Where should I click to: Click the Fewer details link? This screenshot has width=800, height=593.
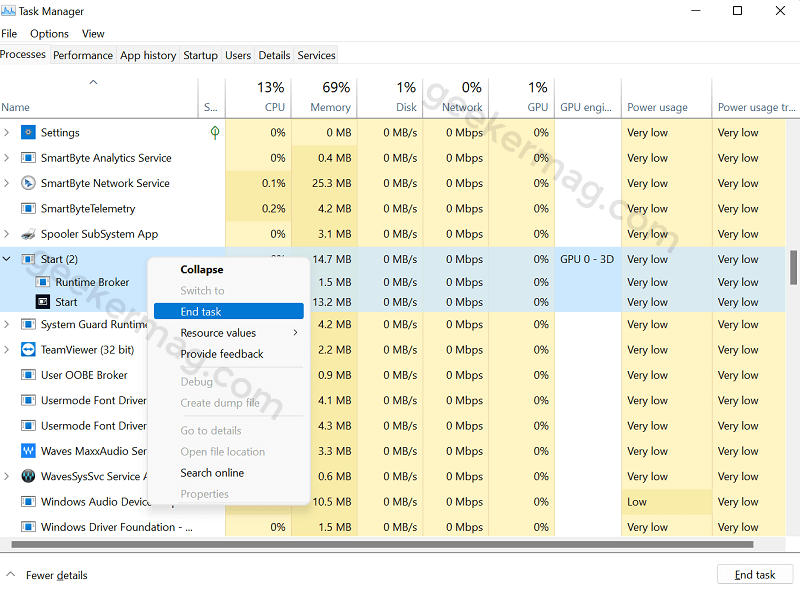57,575
